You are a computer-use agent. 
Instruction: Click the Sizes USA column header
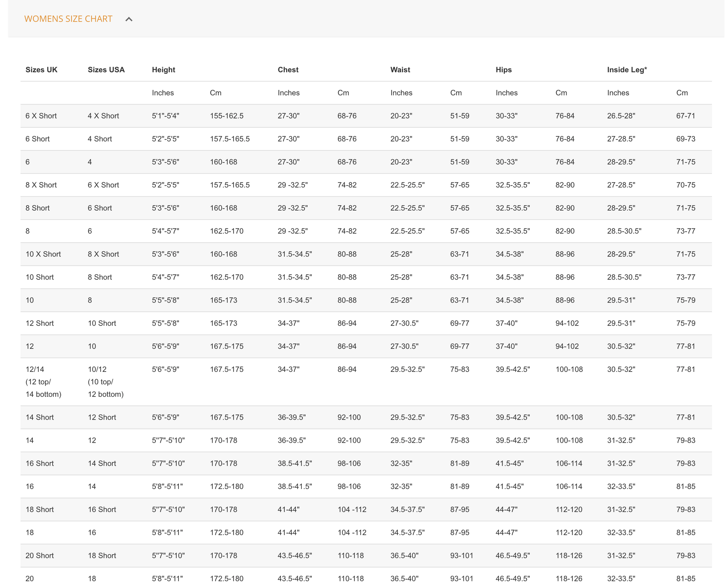click(x=106, y=70)
